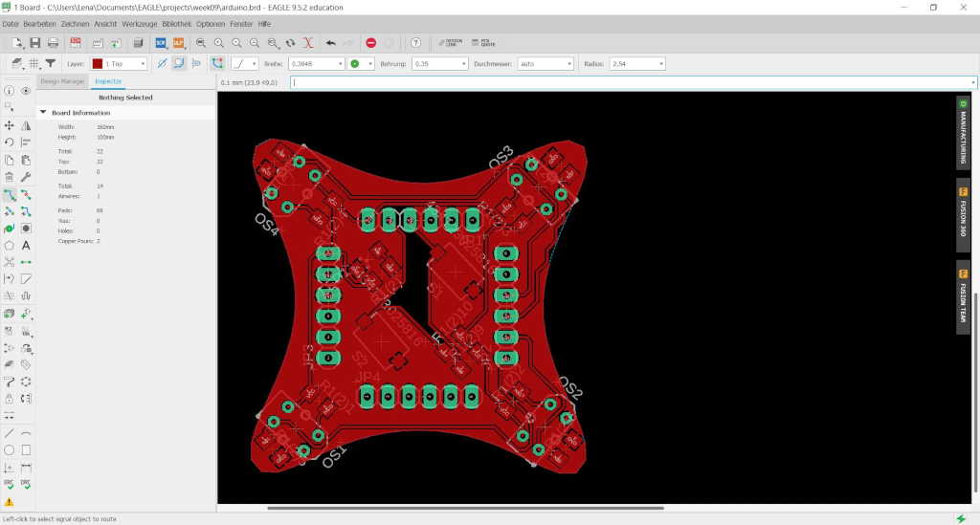Choose the Copy tool
This screenshot has height=525, width=980.
click(10, 161)
